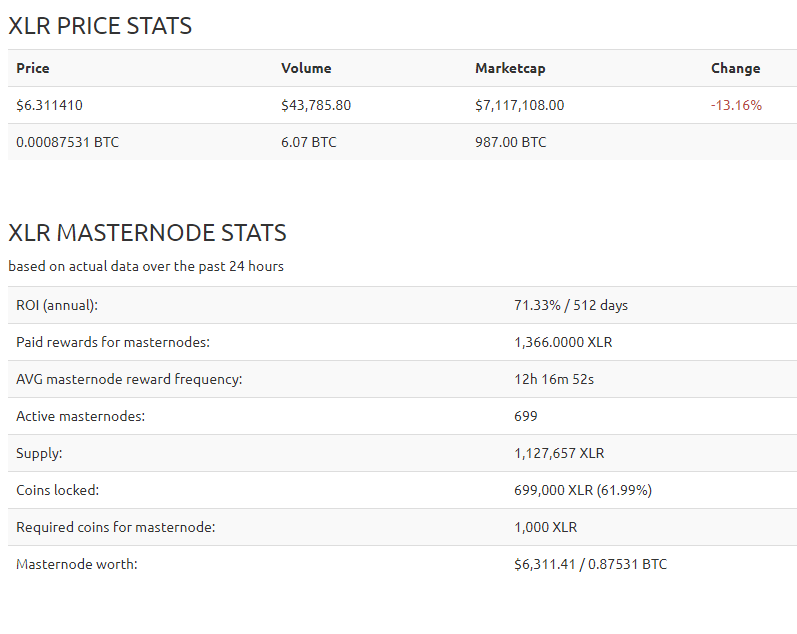
Task: Click the 6.07 BTC volume cell
Action: point(309,142)
